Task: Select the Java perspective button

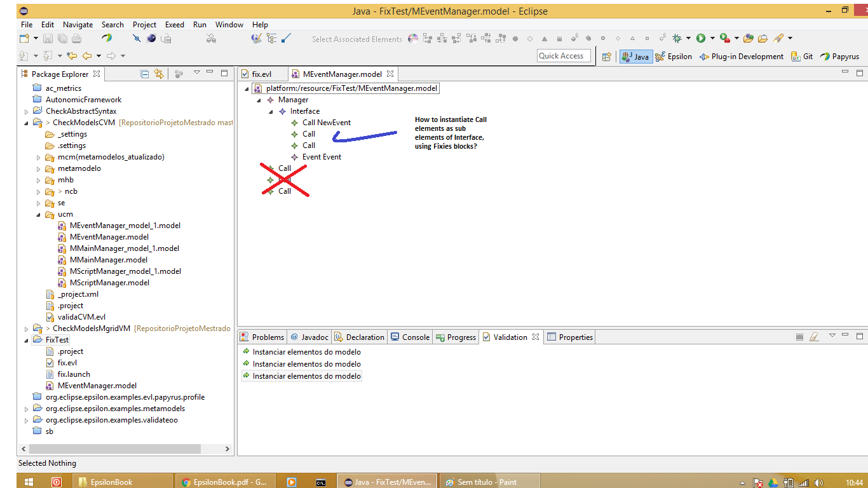Action: [x=635, y=57]
